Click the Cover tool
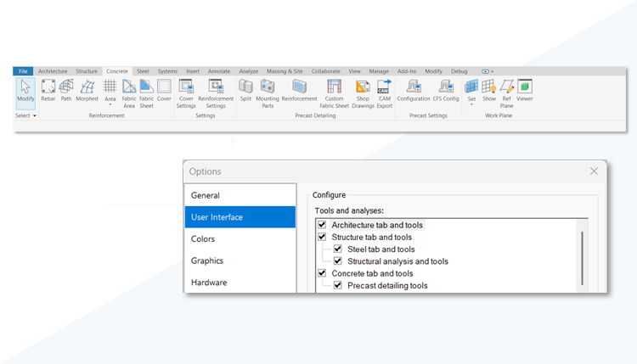This screenshot has width=637, height=364. coord(164,91)
